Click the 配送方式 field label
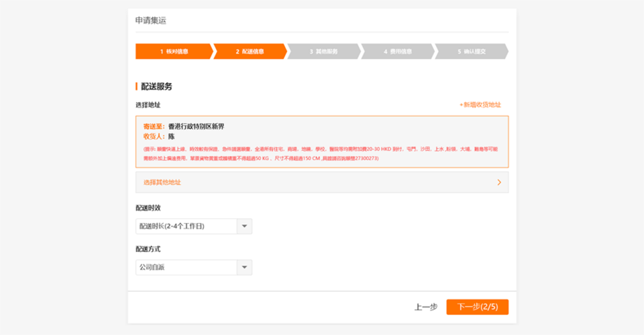The height and width of the screenshot is (335, 644). coord(148,249)
